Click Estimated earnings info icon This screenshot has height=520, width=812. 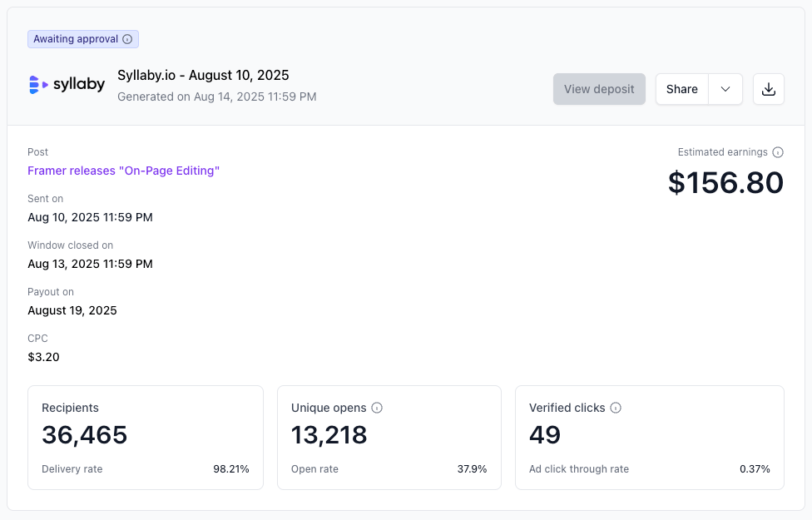click(778, 152)
